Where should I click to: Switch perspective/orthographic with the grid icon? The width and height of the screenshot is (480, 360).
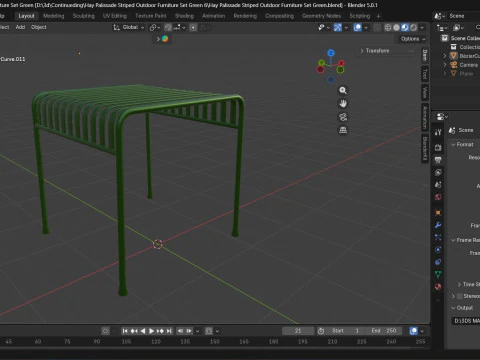(x=343, y=130)
